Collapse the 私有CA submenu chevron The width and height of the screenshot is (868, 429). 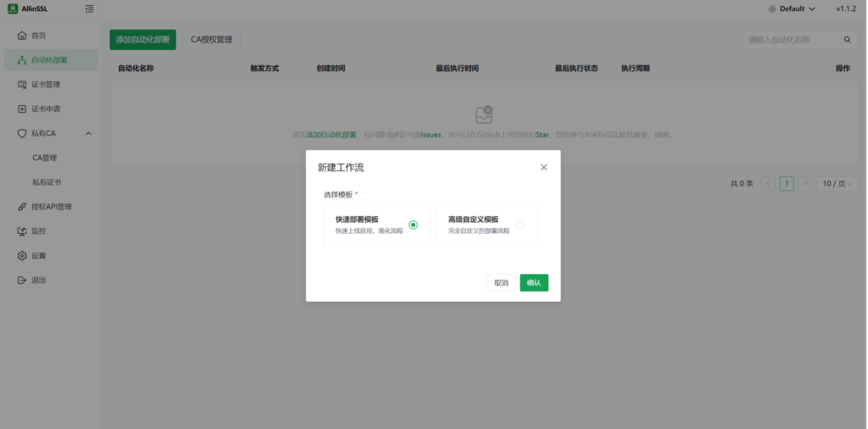click(x=88, y=133)
